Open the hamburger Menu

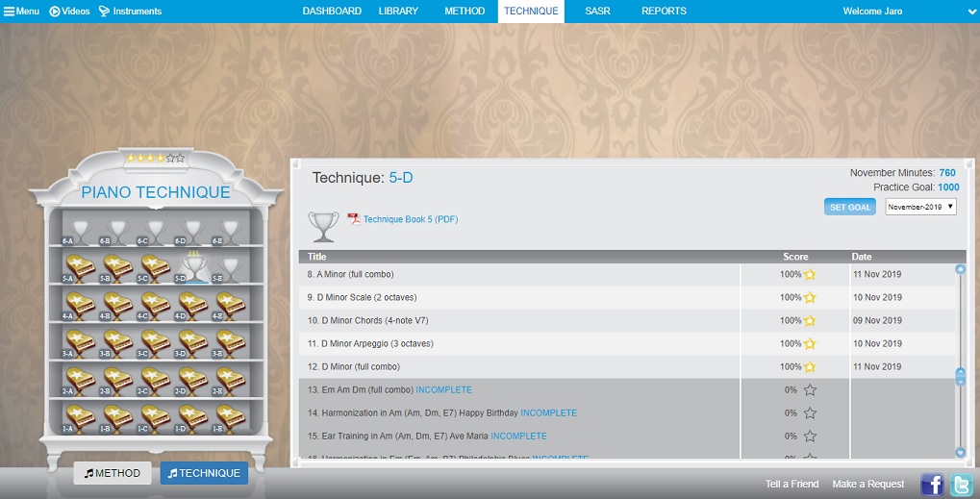(x=21, y=12)
